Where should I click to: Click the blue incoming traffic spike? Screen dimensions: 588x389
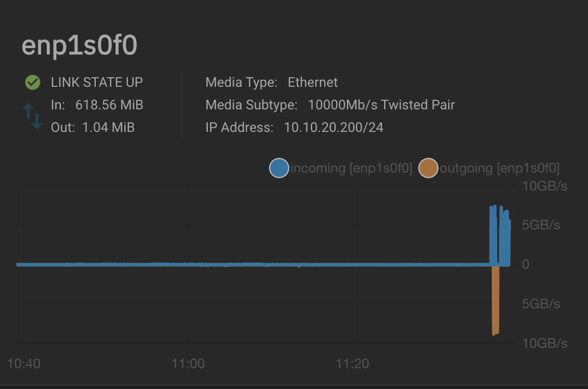[x=500, y=236]
